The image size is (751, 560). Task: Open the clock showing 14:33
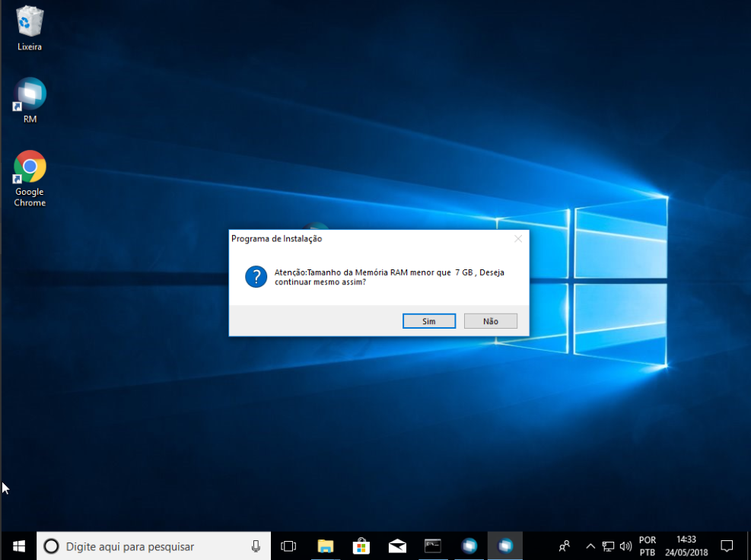pos(686,546)
